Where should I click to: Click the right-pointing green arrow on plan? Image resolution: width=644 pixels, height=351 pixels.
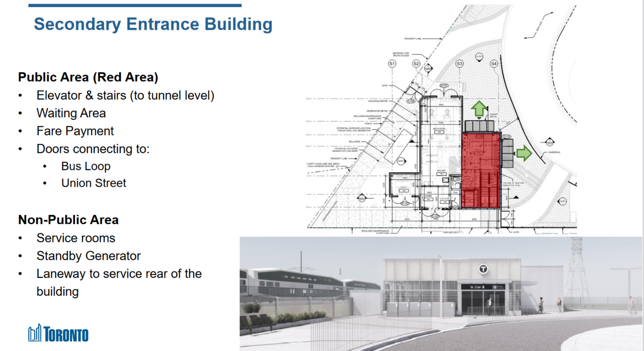click(524, 154)
